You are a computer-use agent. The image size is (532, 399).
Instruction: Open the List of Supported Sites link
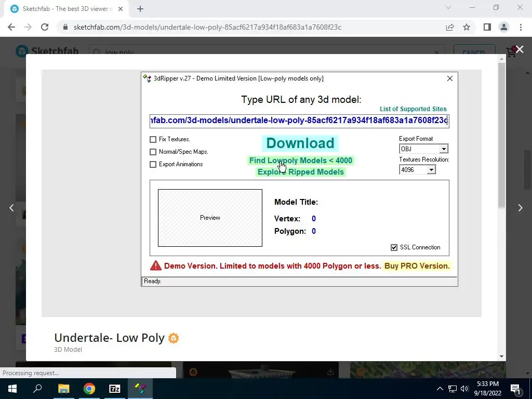[x=413, y=109]
